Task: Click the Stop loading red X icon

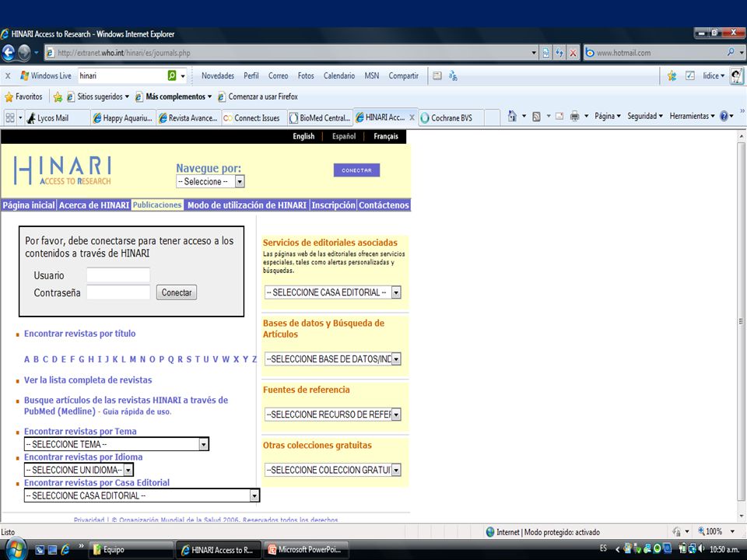Action: [573, 53]
